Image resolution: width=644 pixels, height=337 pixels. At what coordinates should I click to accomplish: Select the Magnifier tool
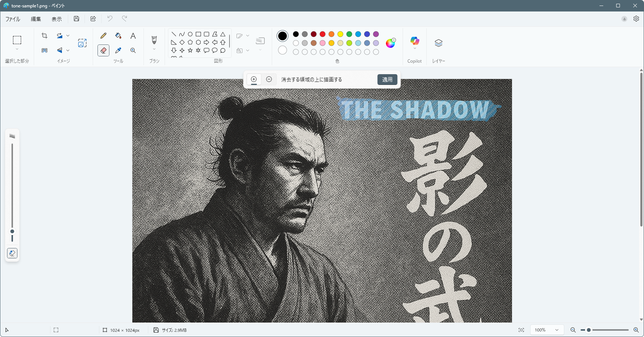coord(133,50)
